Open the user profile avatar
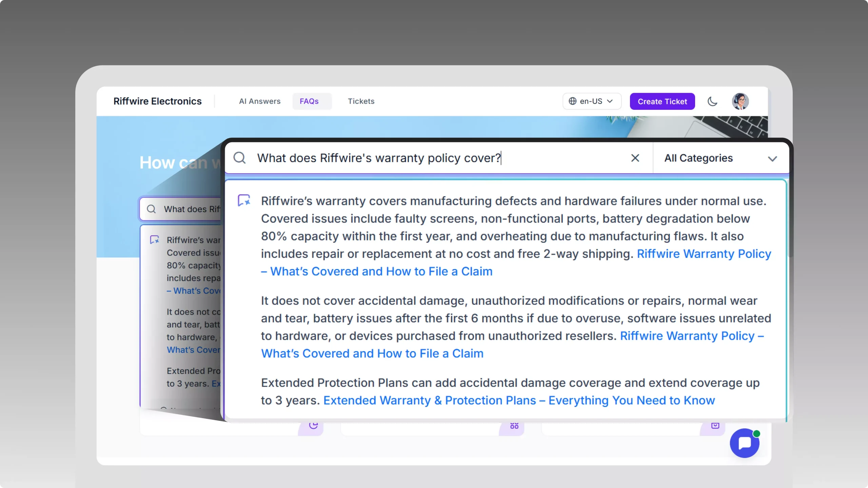Image resolution: width=868 pixels, height=488 pixels. tap(740, 101)
